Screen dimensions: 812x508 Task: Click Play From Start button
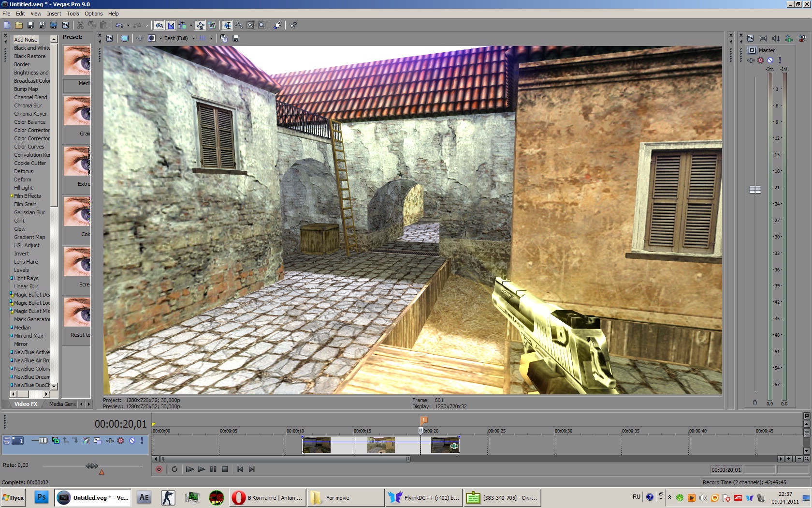coord(189,469)
